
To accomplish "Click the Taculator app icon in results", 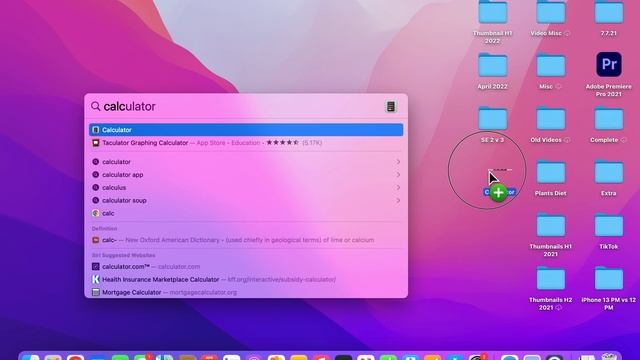I will pyautogui.click(x=96, y=143).
